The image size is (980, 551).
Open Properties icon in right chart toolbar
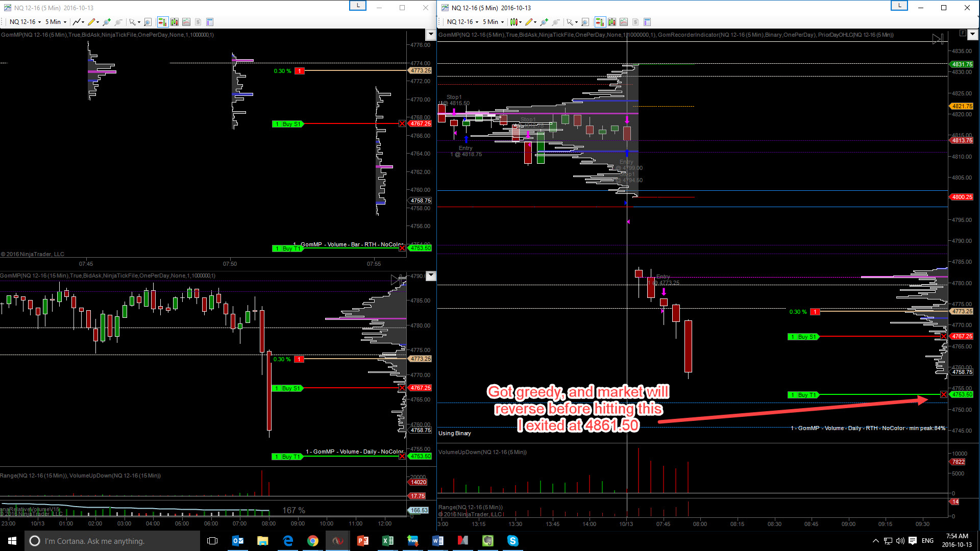point(647,22)
